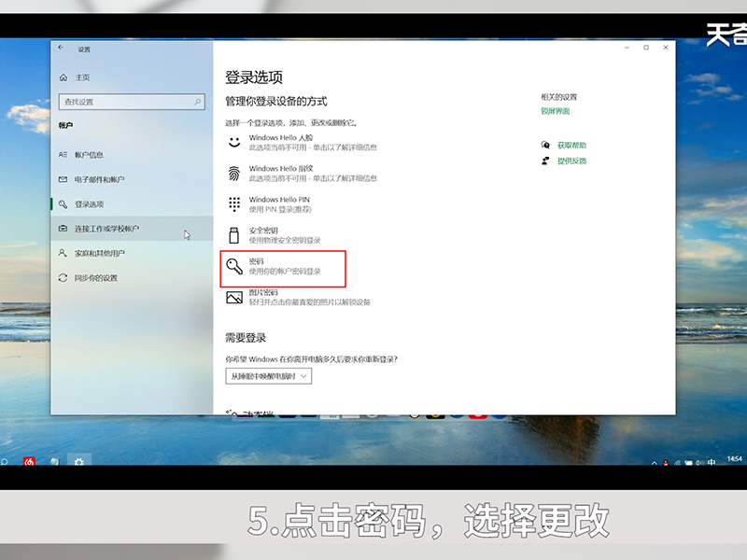The image size is (747, 560).
Task: Click the account info icon beside 帐户信息
Action: (x=63, y=155)
